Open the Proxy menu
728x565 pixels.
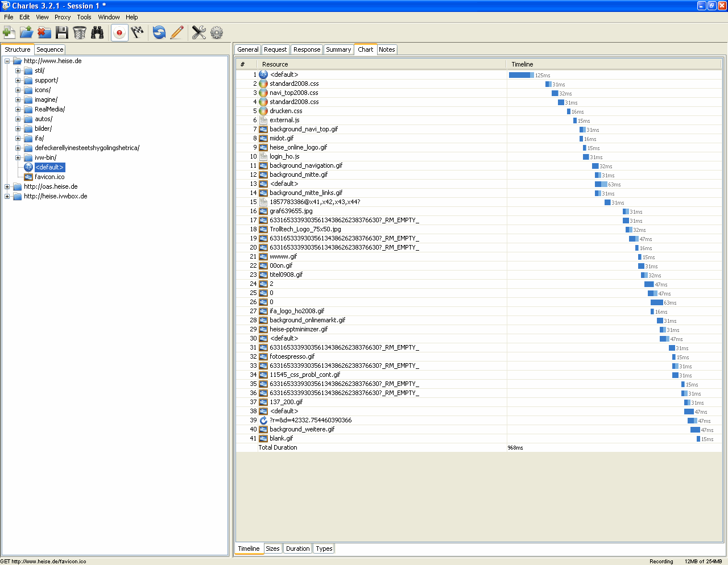[63, 17]
